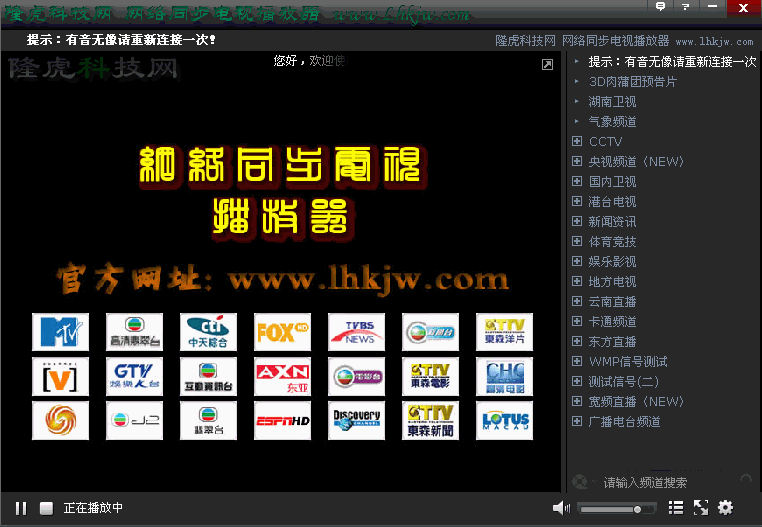
Task: Click the TVB J2 channel logo
Action: [135, 421]
